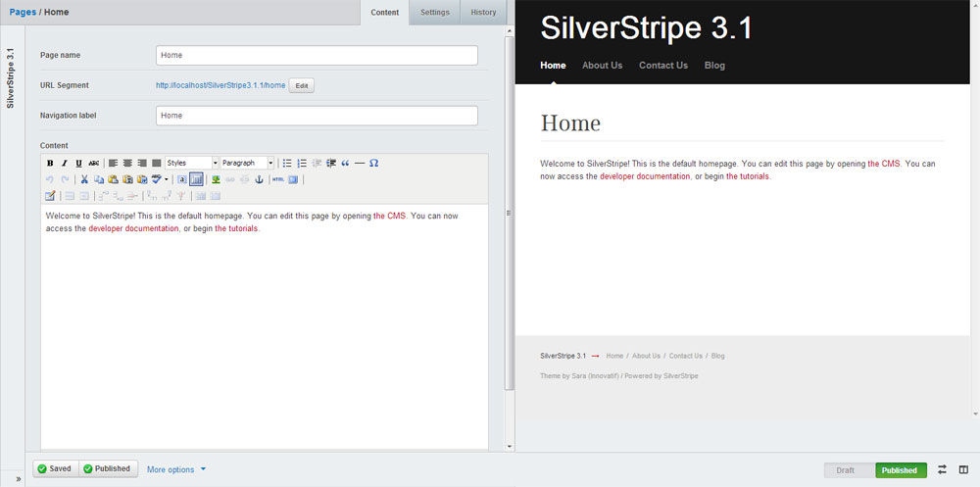Open the Pages breadcrumb link

coord(23,12)
